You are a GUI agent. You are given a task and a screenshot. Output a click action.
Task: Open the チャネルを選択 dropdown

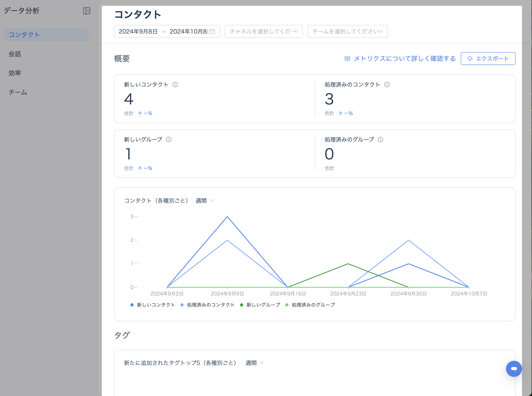click(263, 31)
